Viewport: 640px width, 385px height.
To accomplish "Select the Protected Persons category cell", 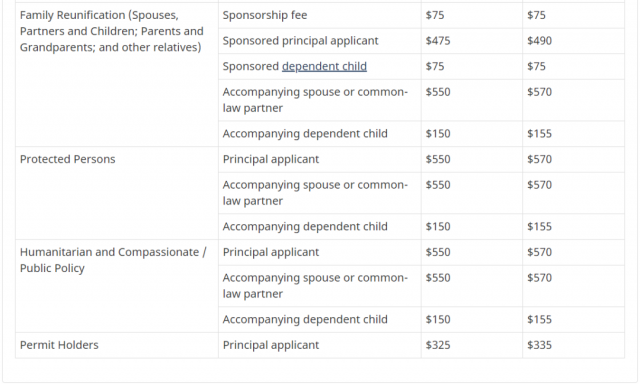I will click(116, 193).
